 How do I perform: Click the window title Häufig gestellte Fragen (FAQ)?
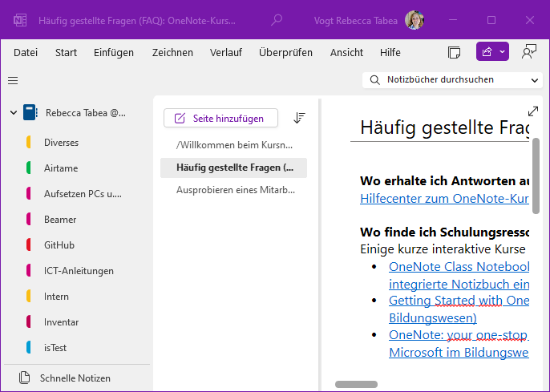(x=137, y=21)
